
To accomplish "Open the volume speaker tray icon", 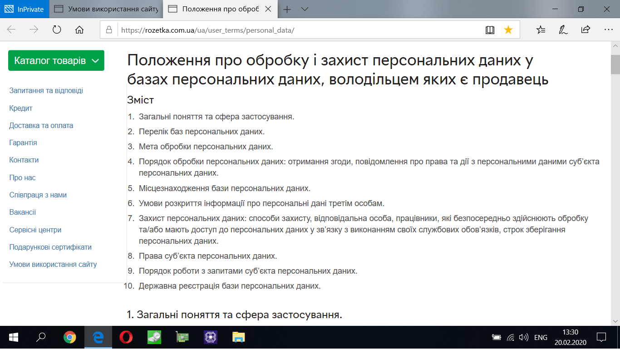I will click(524, 337).
